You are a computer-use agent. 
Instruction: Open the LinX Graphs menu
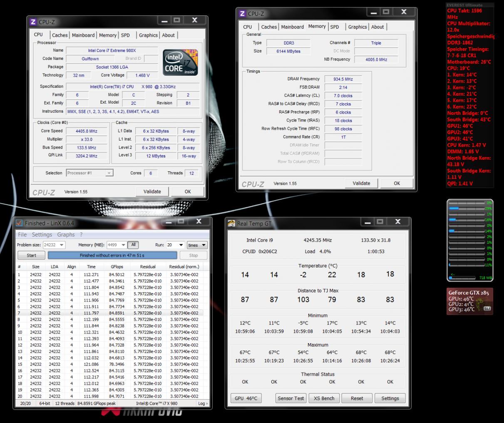66,235
